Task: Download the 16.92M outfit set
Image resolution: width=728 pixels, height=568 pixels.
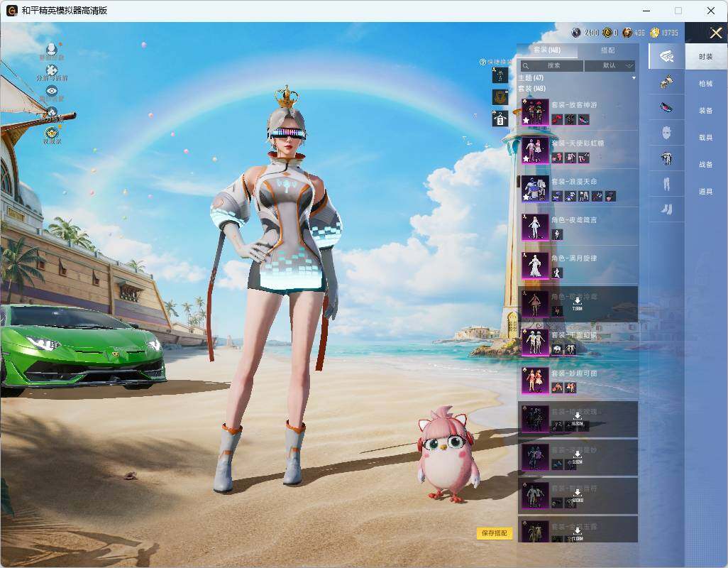Action: tap(577, 418)
